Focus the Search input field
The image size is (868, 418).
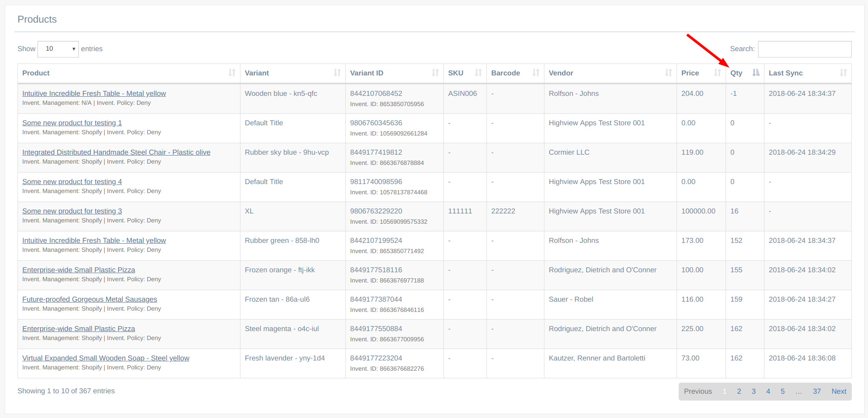click(804, 49)
